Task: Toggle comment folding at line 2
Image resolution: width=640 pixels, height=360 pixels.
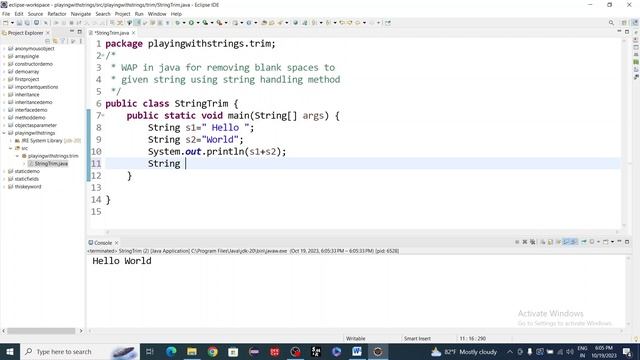Action: click(x=103, y=56)
